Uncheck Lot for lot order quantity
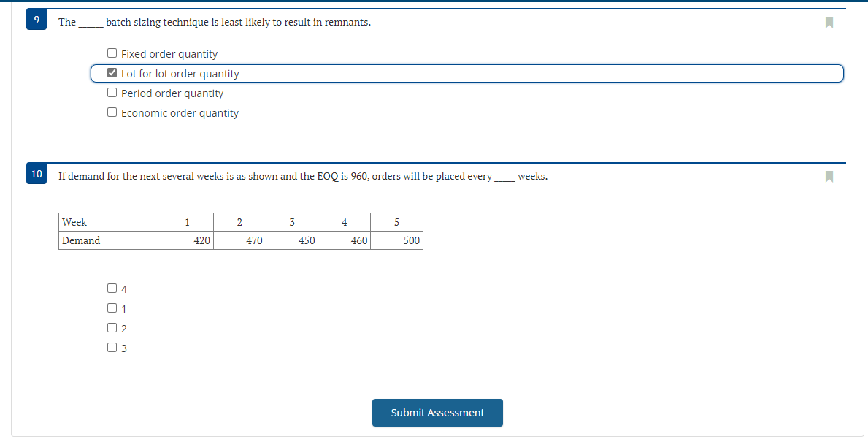The width and height of the screenshot is (868, 439). [112, 72]
